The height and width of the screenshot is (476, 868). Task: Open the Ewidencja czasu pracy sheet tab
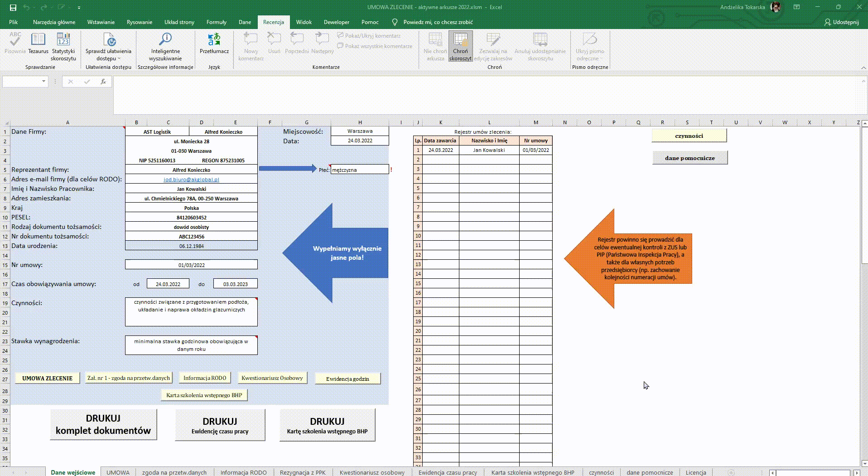pos(448,472)
